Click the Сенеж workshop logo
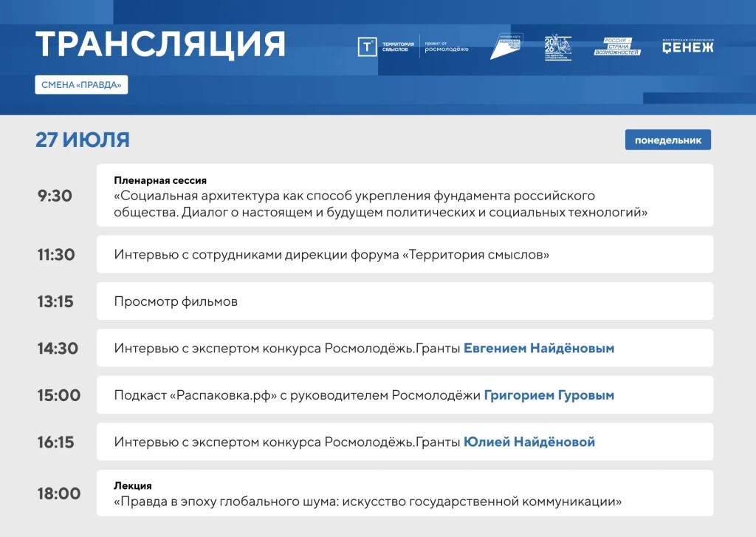This screenshot has width=756, height=537. (x=687, y=47)
